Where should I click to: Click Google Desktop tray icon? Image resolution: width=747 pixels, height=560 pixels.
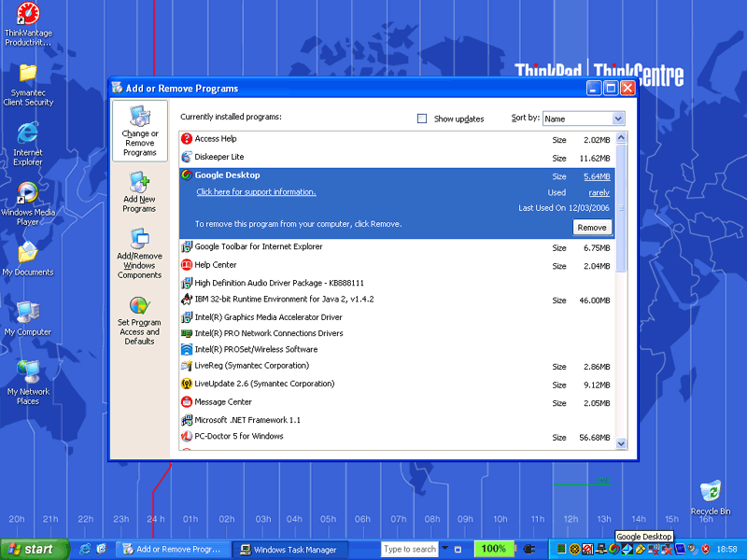pos(614,549)
